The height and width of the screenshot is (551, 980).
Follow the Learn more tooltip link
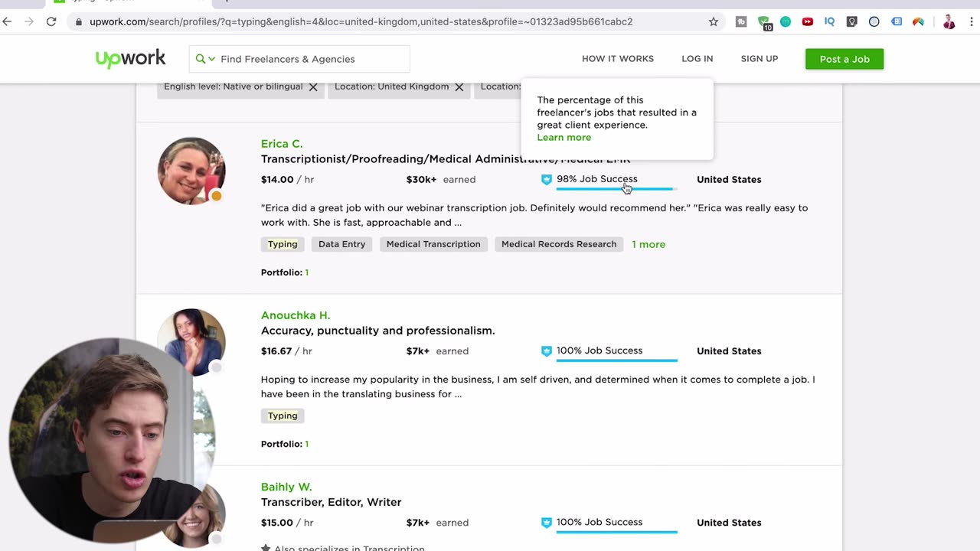(x=564, y=138)
